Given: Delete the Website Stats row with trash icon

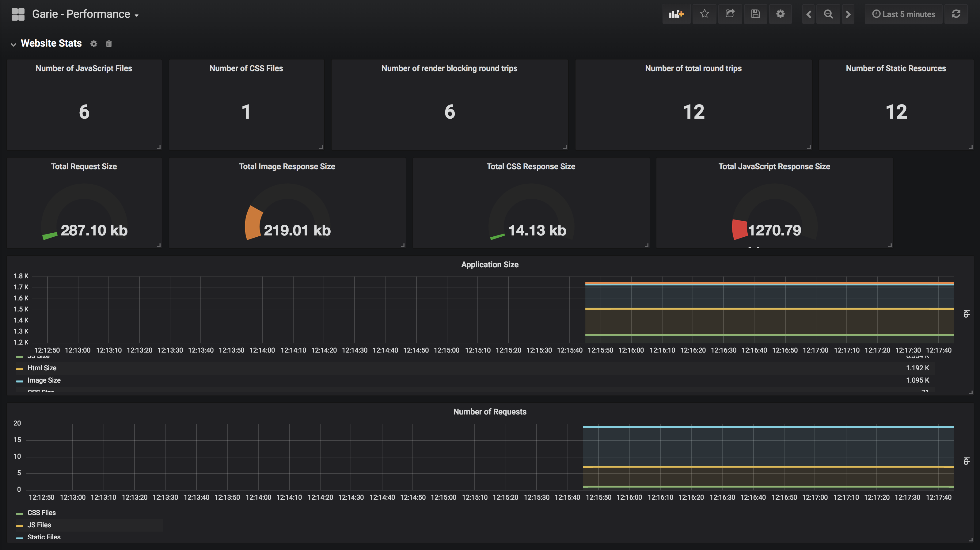Looking at the screenshot, I should [x=109, y=44].
